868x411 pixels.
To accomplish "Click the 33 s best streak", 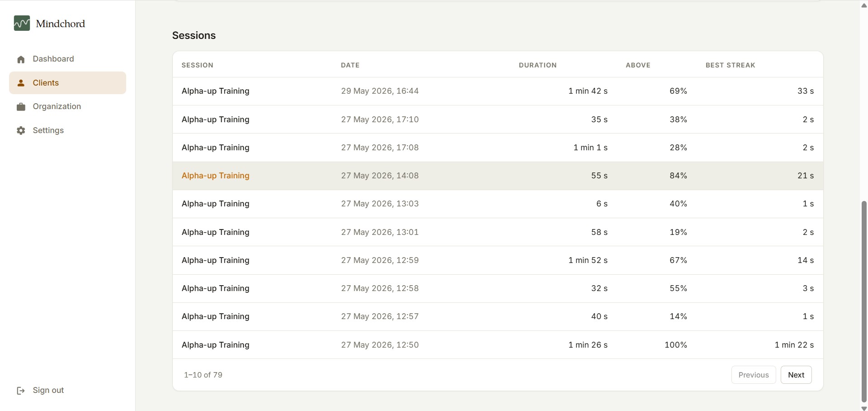I will click(x=805, y=91).
